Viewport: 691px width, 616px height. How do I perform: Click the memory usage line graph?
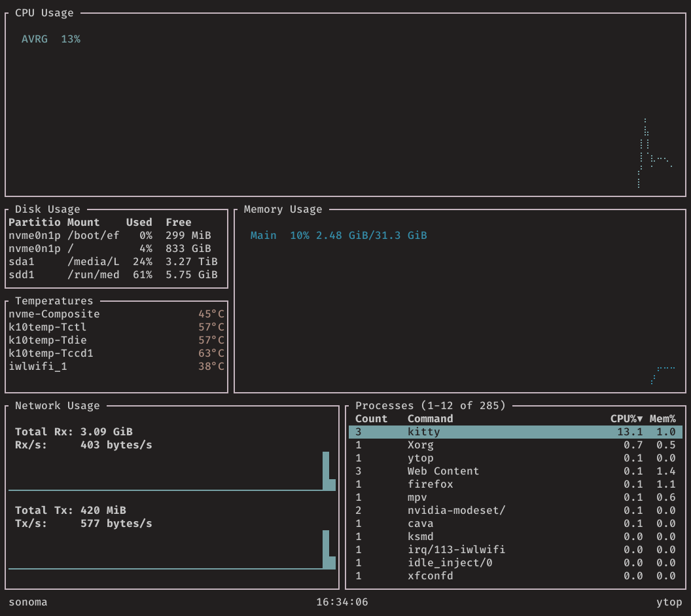click(663, 375)
